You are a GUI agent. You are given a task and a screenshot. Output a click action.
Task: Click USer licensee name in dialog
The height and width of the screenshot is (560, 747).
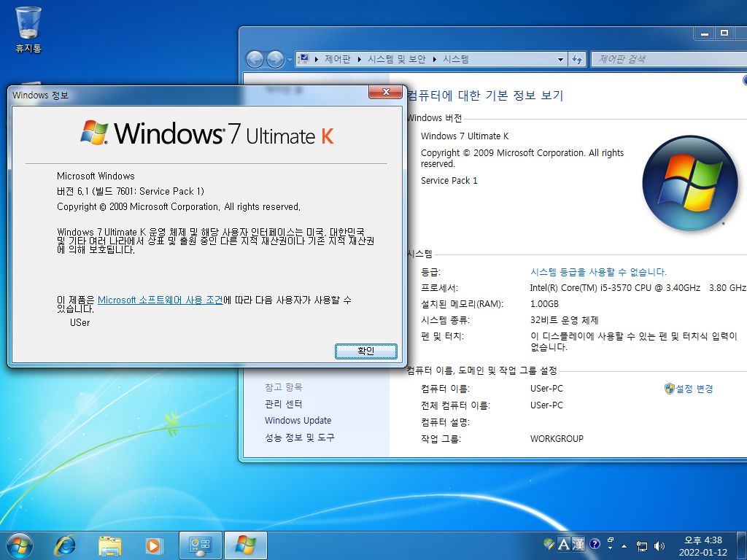(80, 322)
